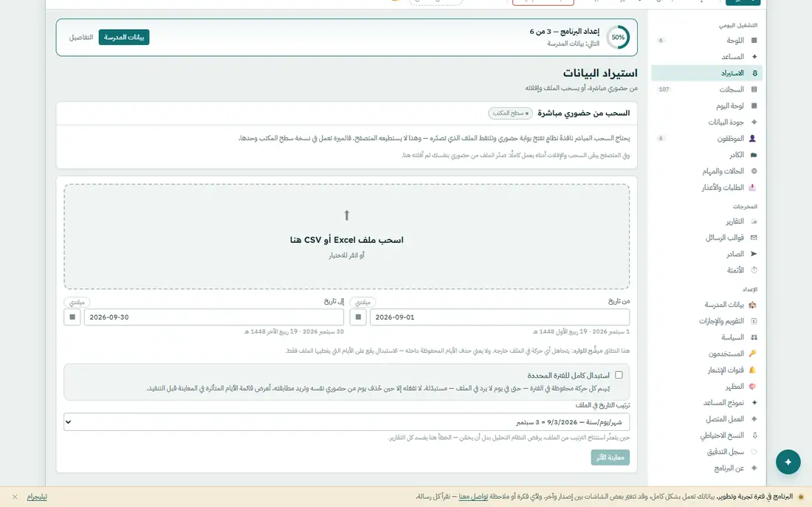Click the إلى تاريخ date field 2026-09-30
Viewport: 812px width, 507px height.
[214, 317]
